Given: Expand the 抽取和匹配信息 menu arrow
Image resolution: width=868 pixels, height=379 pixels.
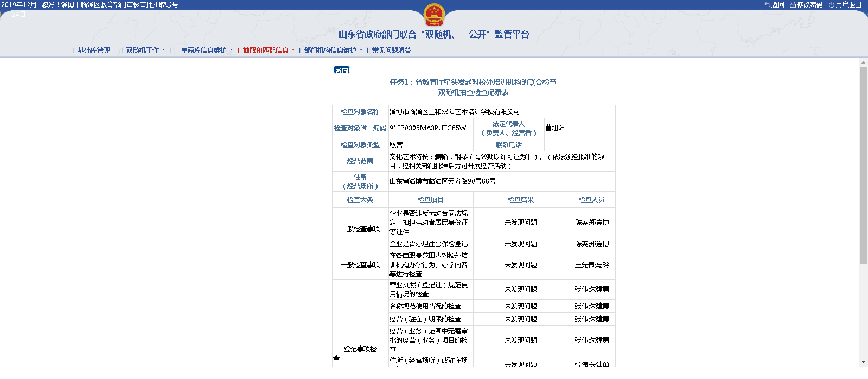Looking at the screenshot, I should 293,50.
